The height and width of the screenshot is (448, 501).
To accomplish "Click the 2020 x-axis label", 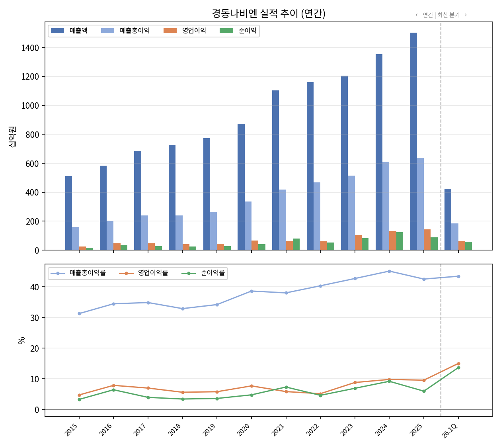I will [x=244, y=430].
